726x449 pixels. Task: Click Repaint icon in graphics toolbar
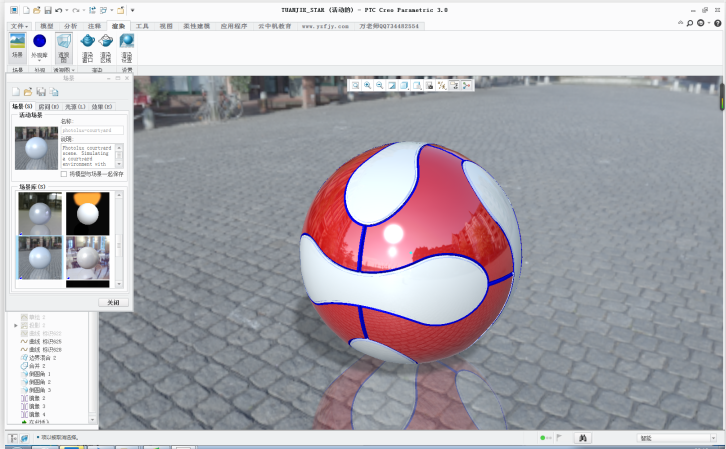[x=392, y=85]
